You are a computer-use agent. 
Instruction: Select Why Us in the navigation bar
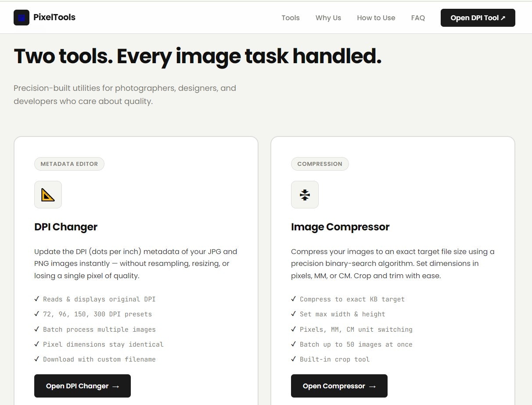click(x=328, y=18)
